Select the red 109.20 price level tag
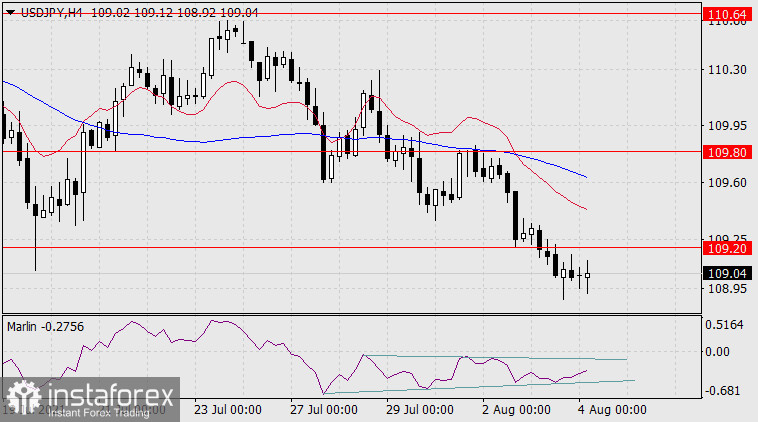The width and height of the screenshot is (758, 422). [x=727, y=247]
